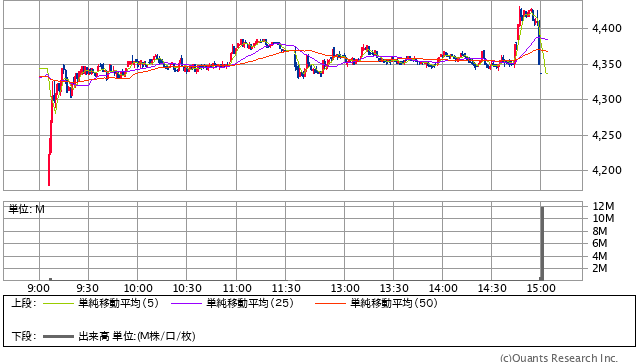Click the purple 単純移動平均(25) legend line
This screenshot has width=638, height=362.
[186, 303]
